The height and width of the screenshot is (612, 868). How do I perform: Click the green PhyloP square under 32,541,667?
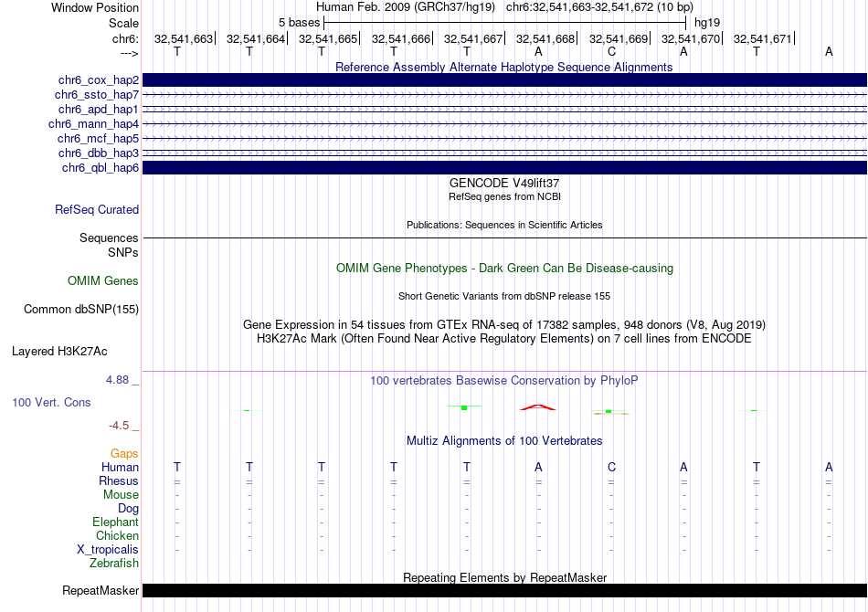tap(464, 407)
